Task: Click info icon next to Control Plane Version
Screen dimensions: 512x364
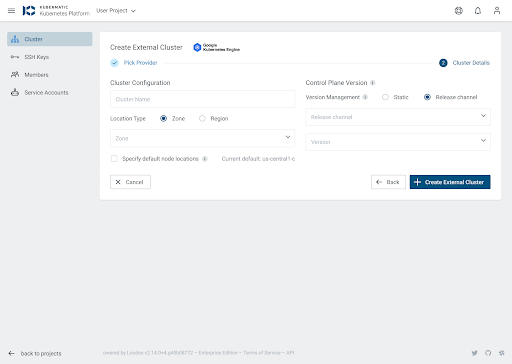Action: pyautogui.click(x=373, y=83)
